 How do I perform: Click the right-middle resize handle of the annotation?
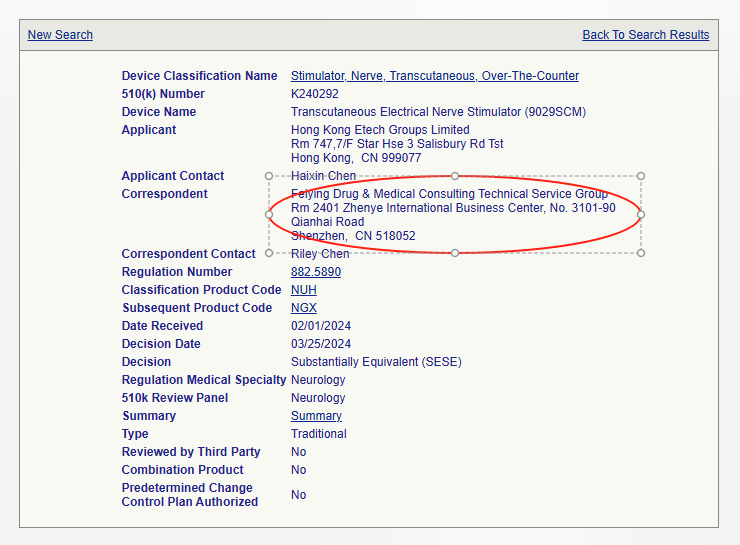point(641,214)
